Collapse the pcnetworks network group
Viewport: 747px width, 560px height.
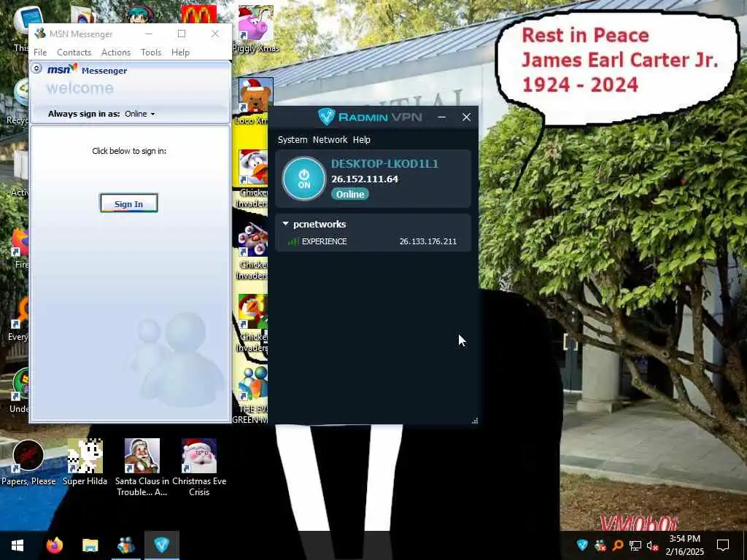[x=285, y=223]
